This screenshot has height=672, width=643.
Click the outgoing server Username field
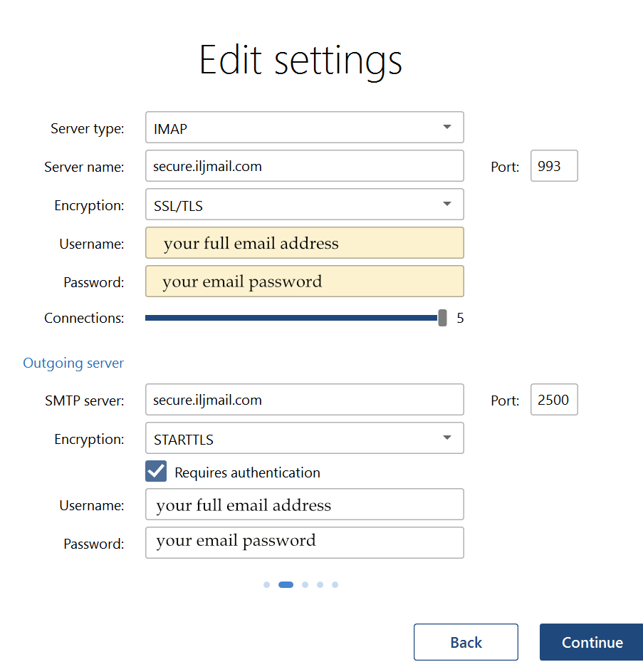pos(304,505)
